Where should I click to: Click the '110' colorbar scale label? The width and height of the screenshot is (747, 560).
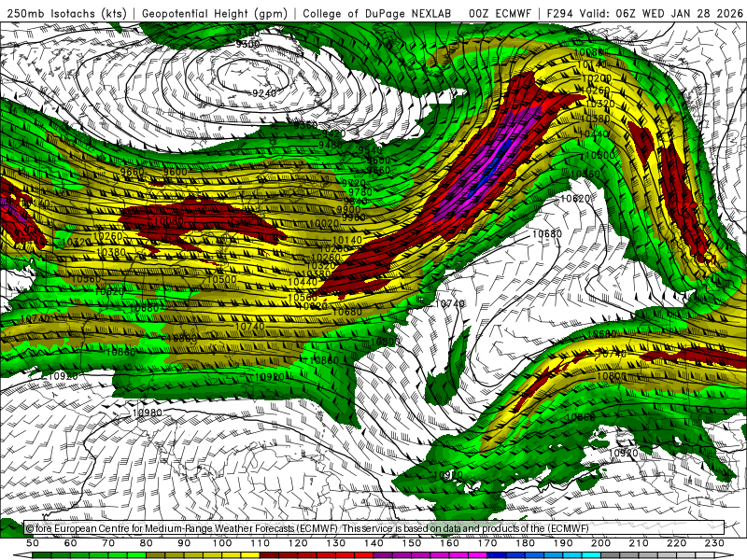point(260,543)
